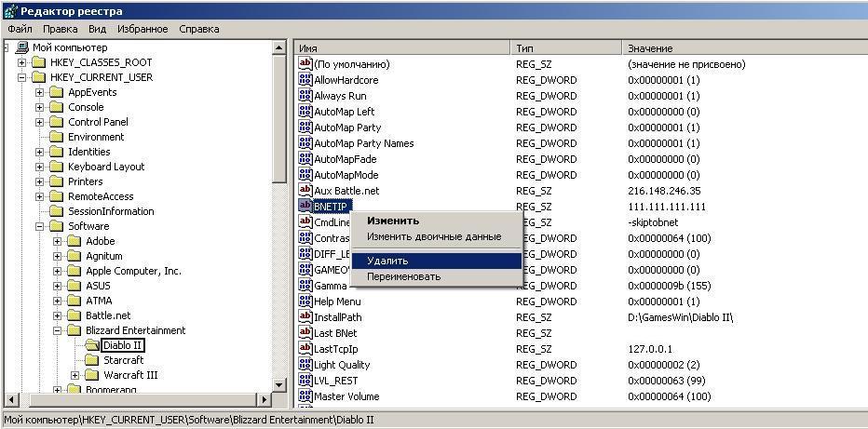Click the Мой компьютер computer icon
This screenshot has width=868, height=429.
click(22, 47)
